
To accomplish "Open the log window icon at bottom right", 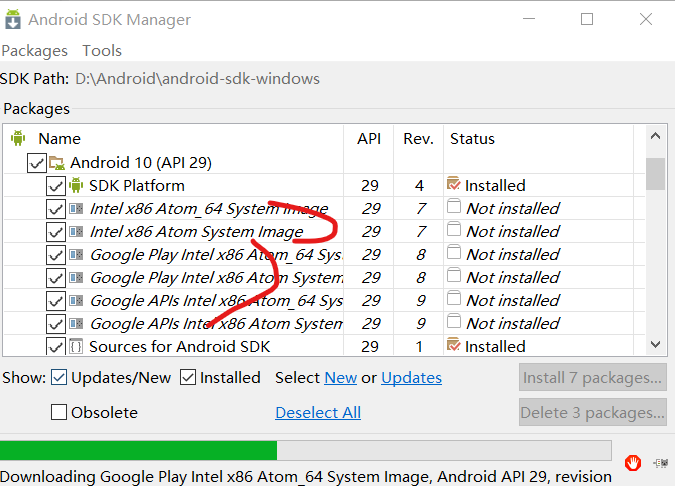I will coord(660,462).
